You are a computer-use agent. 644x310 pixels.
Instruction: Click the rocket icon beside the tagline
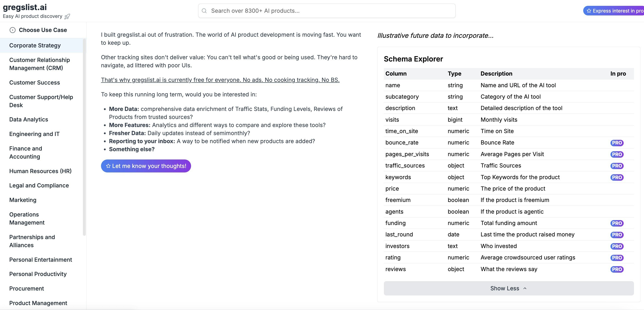coord(67,17)
